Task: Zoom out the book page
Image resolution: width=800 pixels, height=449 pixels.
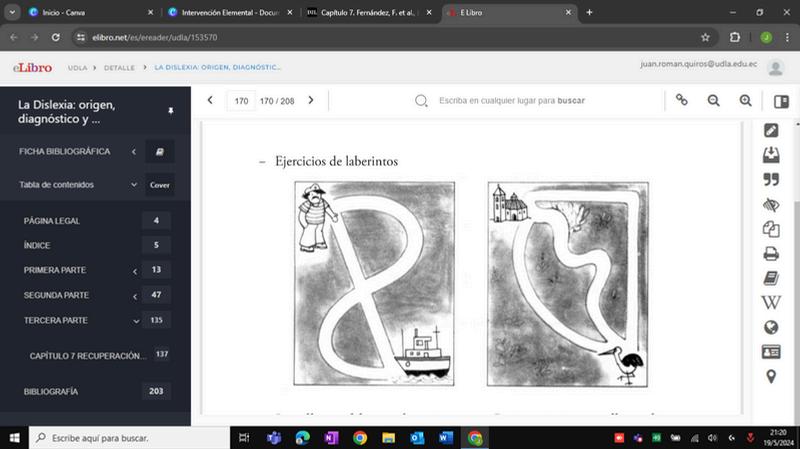Action: (713, 101)
